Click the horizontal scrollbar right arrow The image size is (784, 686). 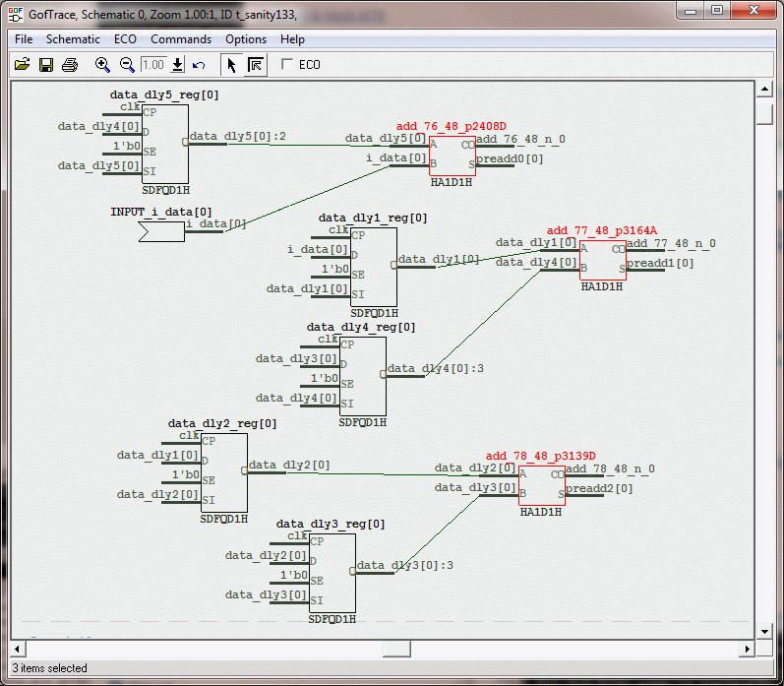749,649
